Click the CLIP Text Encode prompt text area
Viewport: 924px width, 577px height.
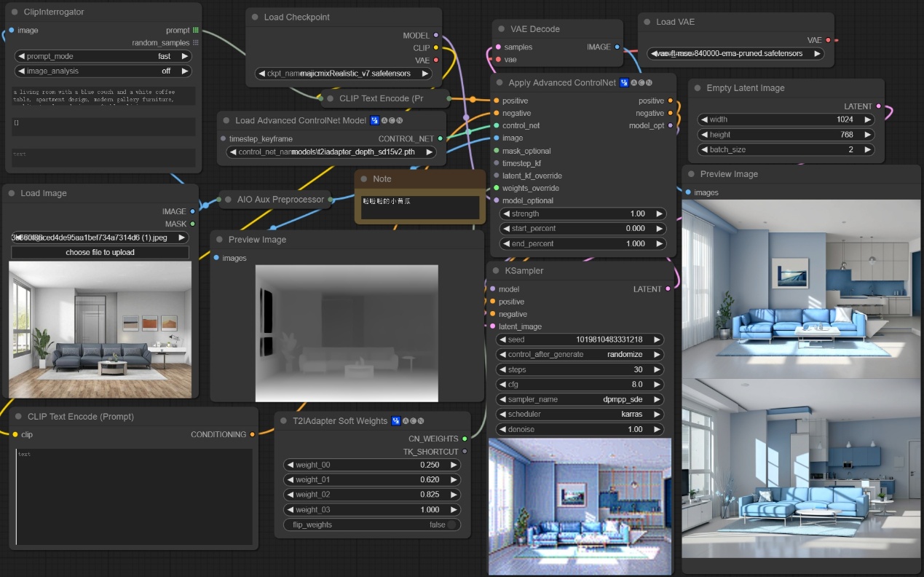point(133,497)
